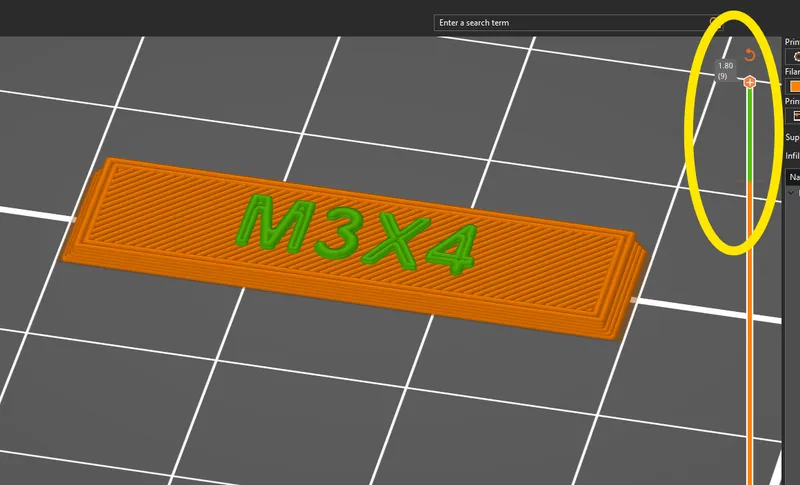Click the Filament label in sidebar
The image size is (800, 485).
pyautogui.click(x=792, y=72)
